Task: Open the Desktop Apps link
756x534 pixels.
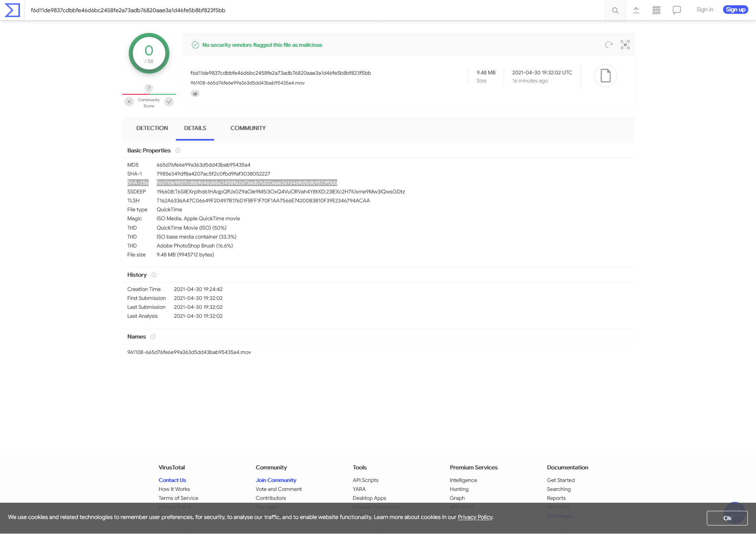Action: (369, 498)
